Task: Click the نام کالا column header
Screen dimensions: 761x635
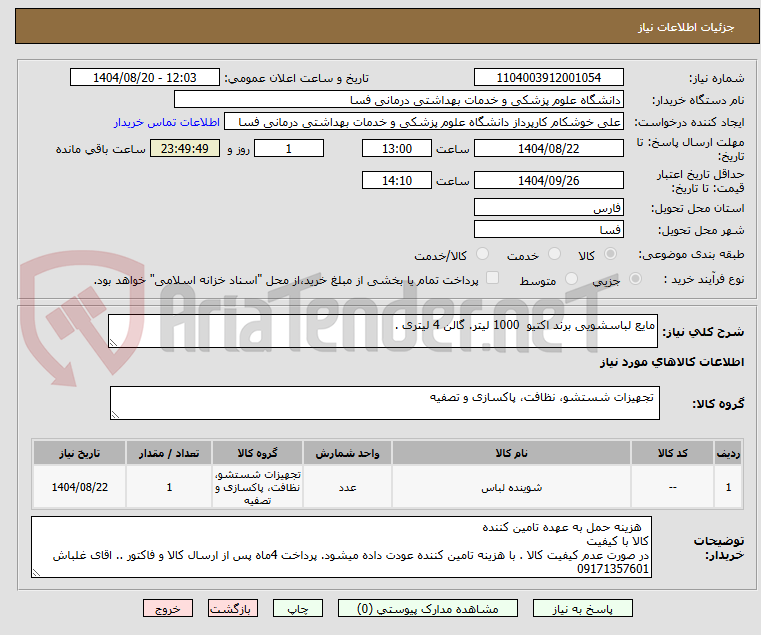Action: pos(511,453)
